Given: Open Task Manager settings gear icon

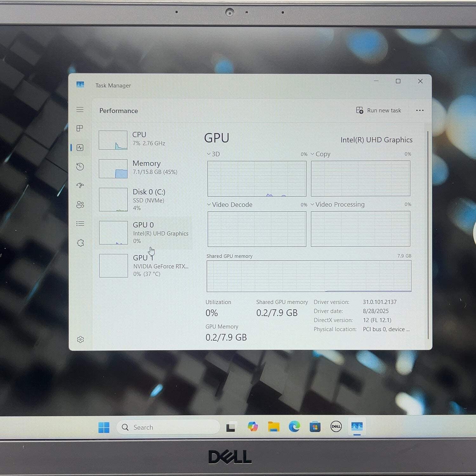Looking at the screenshot, I should tap(80, 340).
